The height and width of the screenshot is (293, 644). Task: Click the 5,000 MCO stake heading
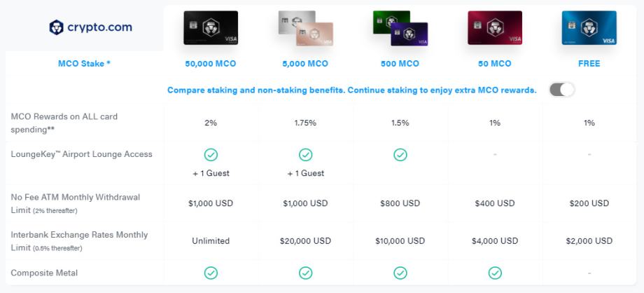[305, 64]
